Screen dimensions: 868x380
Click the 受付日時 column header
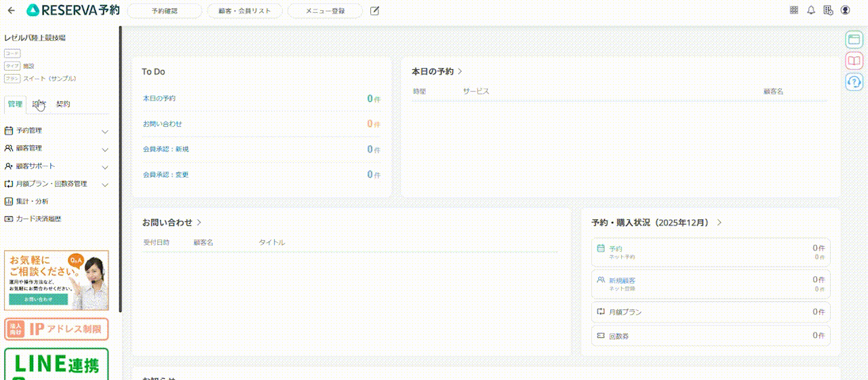[156, 242]
